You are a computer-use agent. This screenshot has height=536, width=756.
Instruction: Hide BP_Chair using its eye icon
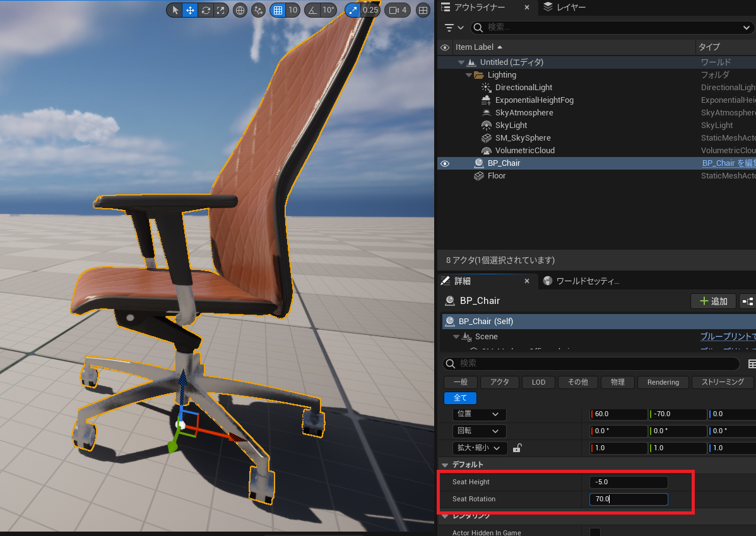pyautogui.click(x=445, y=163)
